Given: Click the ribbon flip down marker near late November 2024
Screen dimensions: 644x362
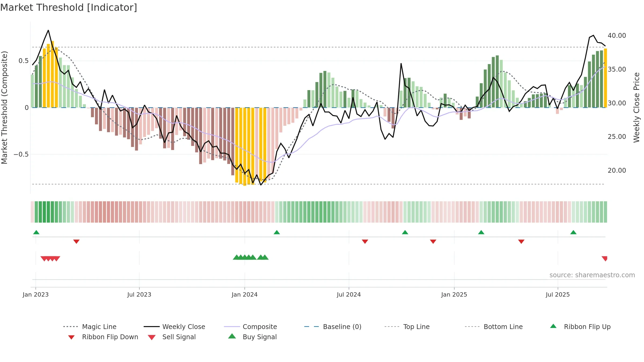Looking at the screenshot, I should tap(433, 242).
